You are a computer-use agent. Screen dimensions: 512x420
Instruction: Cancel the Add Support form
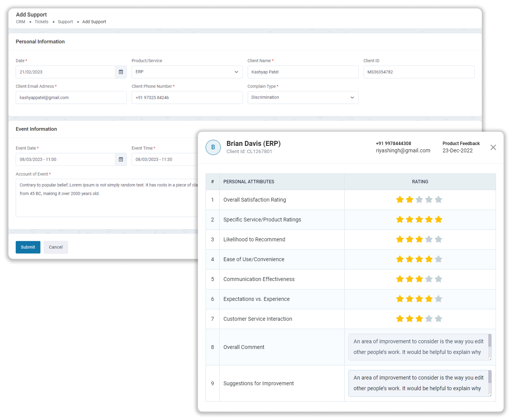pos(55,247)
